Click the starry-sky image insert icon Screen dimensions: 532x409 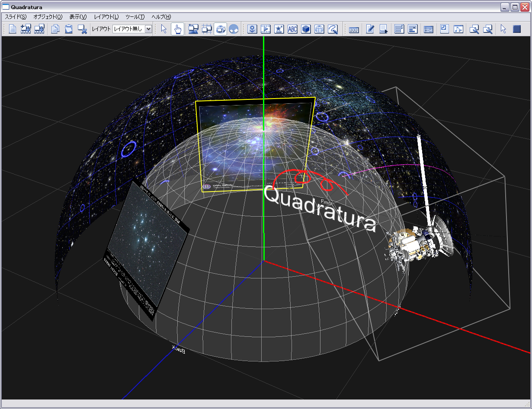279,29
